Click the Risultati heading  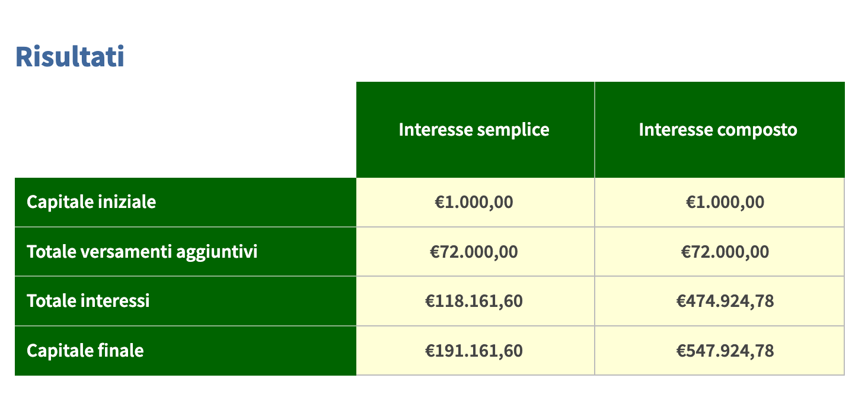70,56
